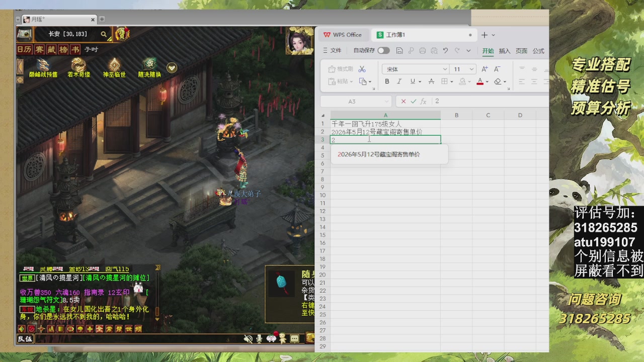Toggle the 世 world chat filter

pyautogui.click(x=128, y=329)
